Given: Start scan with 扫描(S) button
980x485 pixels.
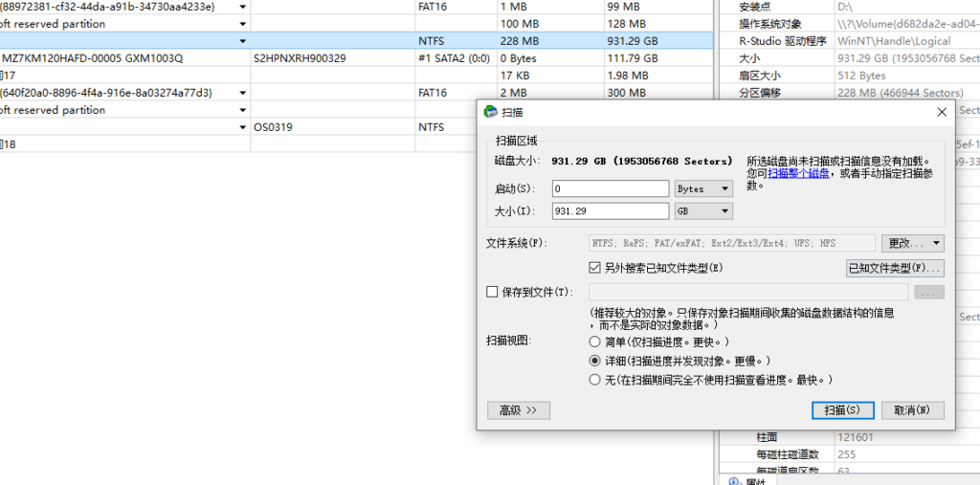Looking at the screenshot, I should [x=842, y=410].
